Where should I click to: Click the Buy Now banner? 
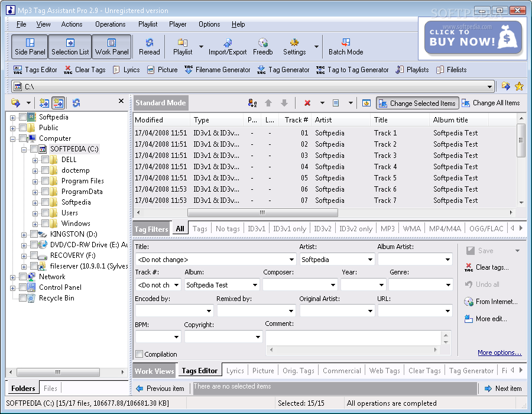pos(473,38)
